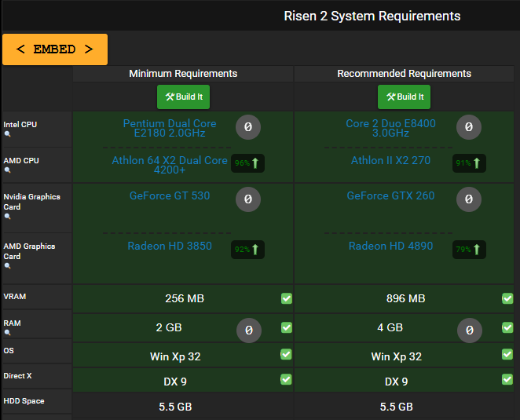Viewport: 520px width, 420px height.
Task: Toggle the recommended Win Xp 32 checkbox
Action: pyautogui.click(x=507, y=355)
